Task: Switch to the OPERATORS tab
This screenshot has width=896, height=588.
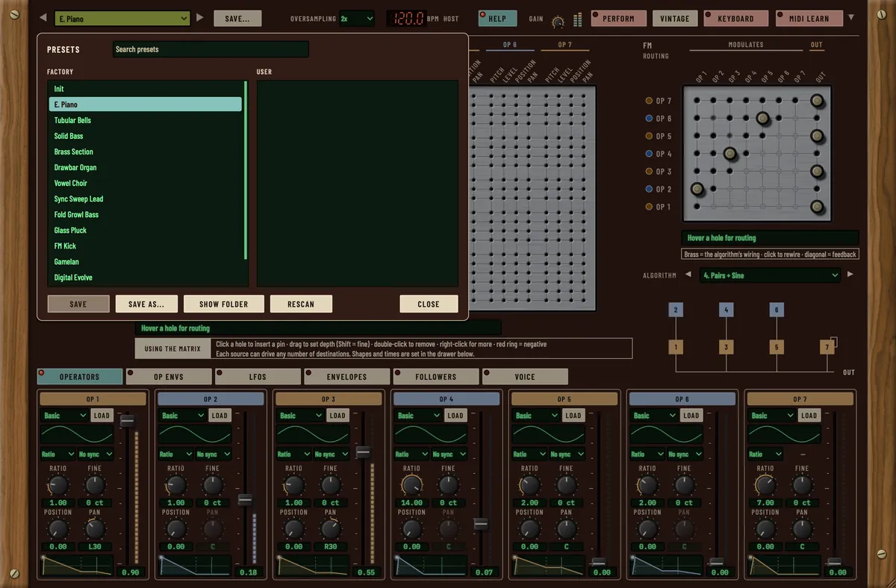Action: 79,377
